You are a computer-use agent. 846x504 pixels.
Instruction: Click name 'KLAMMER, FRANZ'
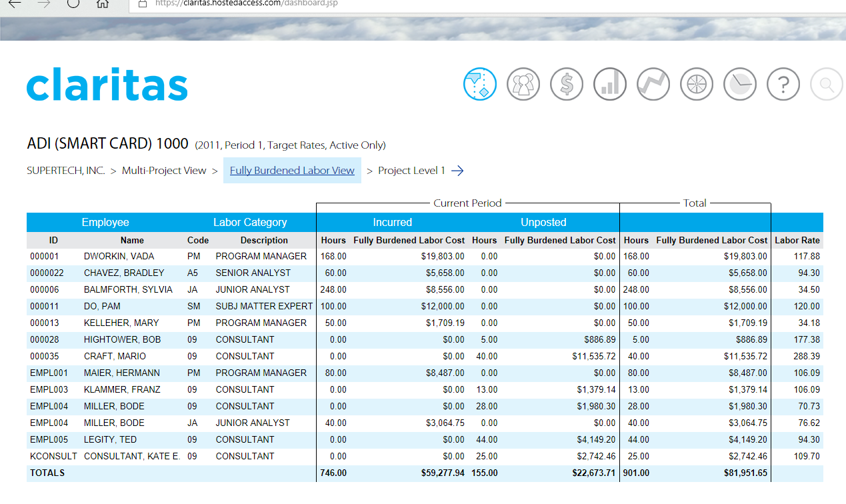pos(122,390)
